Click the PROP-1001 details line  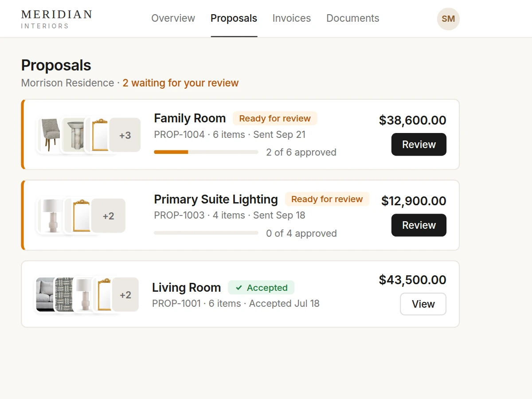[236, 304]
